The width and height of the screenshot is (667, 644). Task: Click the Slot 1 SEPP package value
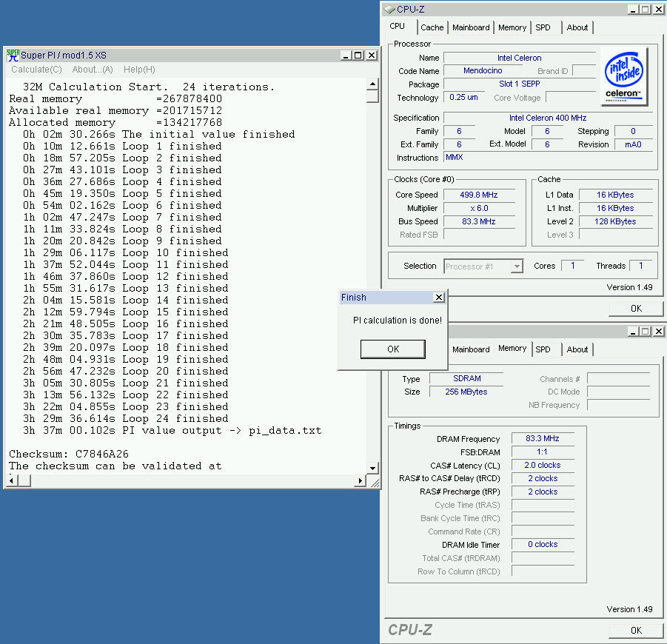[x=520, y=84]
